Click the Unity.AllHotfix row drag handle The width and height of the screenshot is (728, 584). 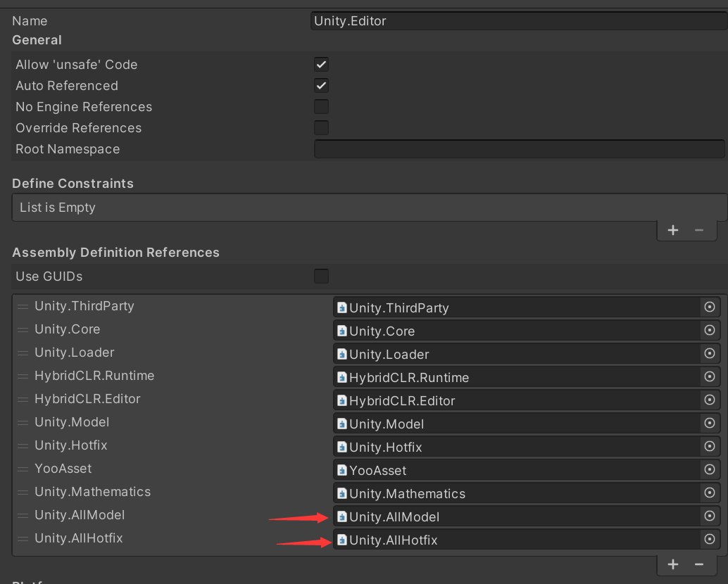click(23, 539)
